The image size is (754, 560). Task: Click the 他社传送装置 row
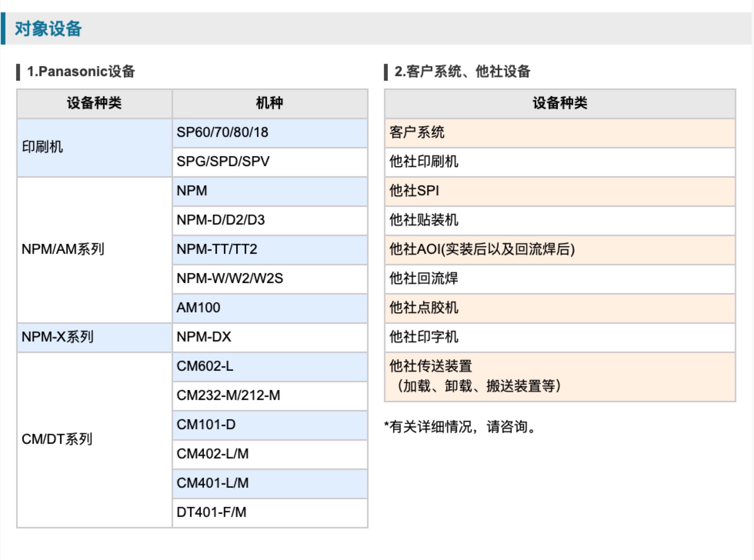[x=560, y=377]
